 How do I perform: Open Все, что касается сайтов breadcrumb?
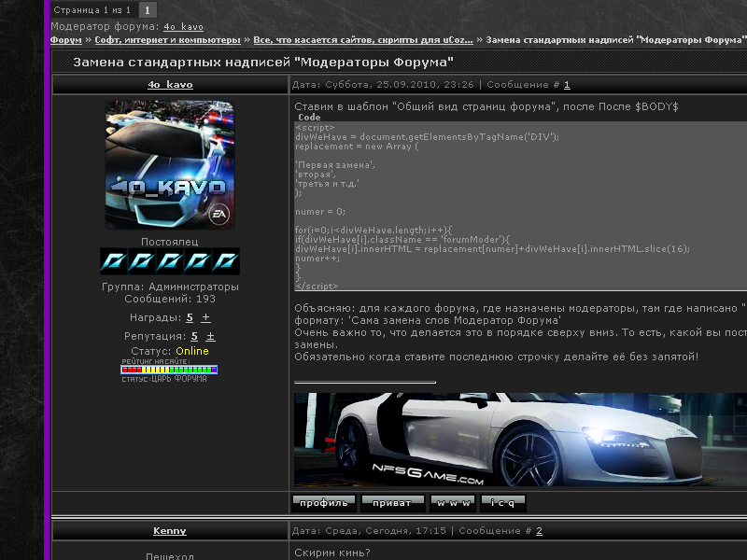tap(363, 40)
